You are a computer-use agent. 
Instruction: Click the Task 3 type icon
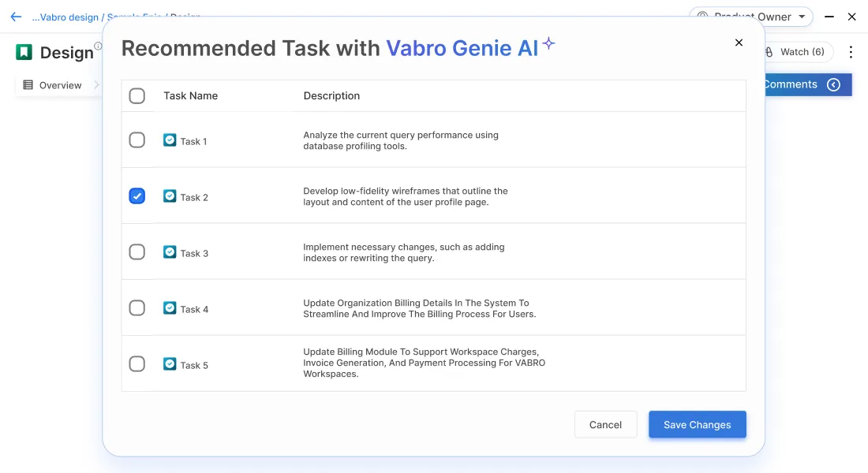pyautogui.click(x=170, y=252)
